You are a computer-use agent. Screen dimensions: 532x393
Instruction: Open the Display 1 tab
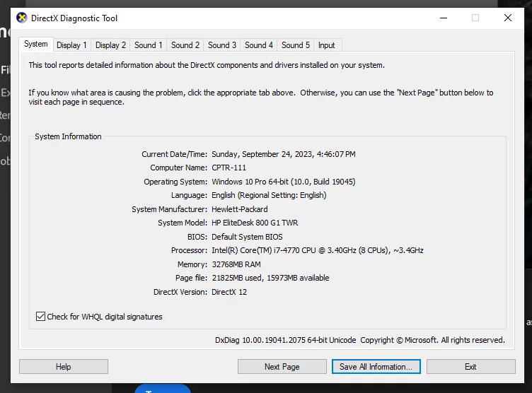click(72, 45)
